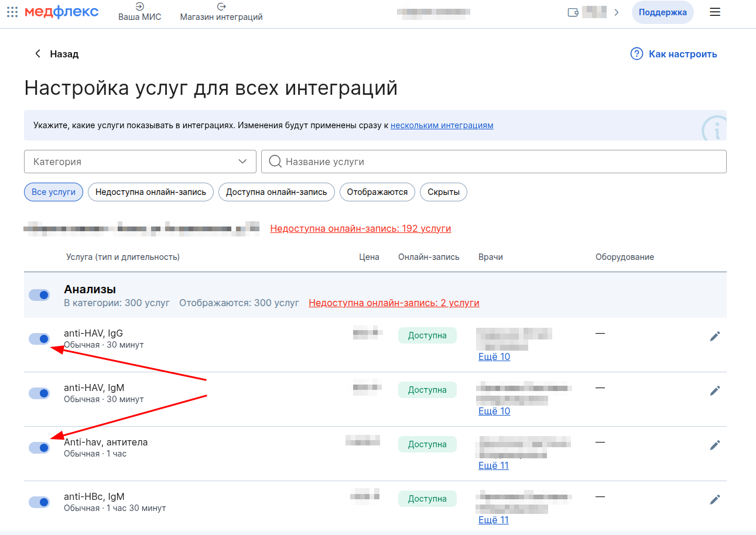Image resolution: width=756 pixels, height=535 pixels.
Task: Select the Скрыты filter chip
Action: [x=443, y=192]
